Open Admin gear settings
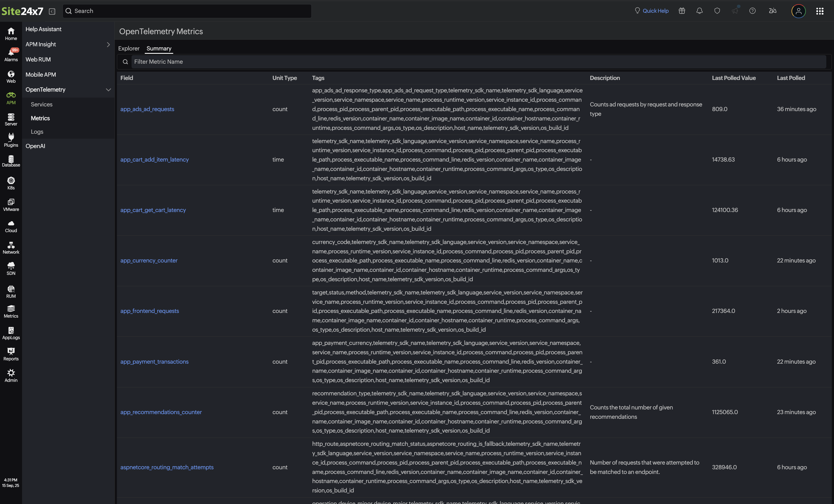834x504 pixels. 11,375
